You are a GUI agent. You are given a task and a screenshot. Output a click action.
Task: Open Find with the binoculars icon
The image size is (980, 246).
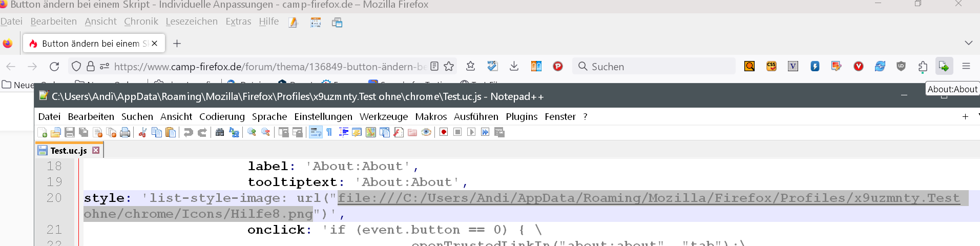pyautogui.click(x=220, y=133)
